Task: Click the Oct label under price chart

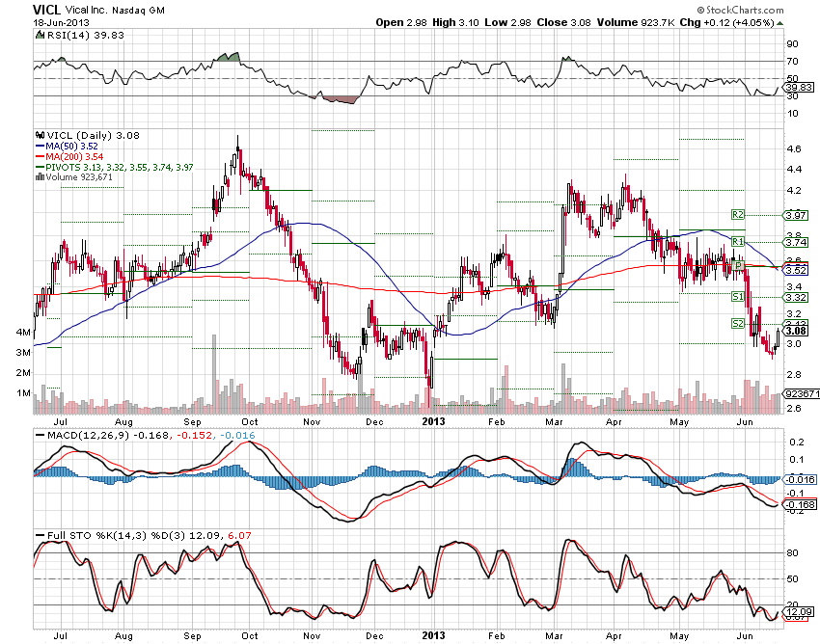Action: point(250,422)
